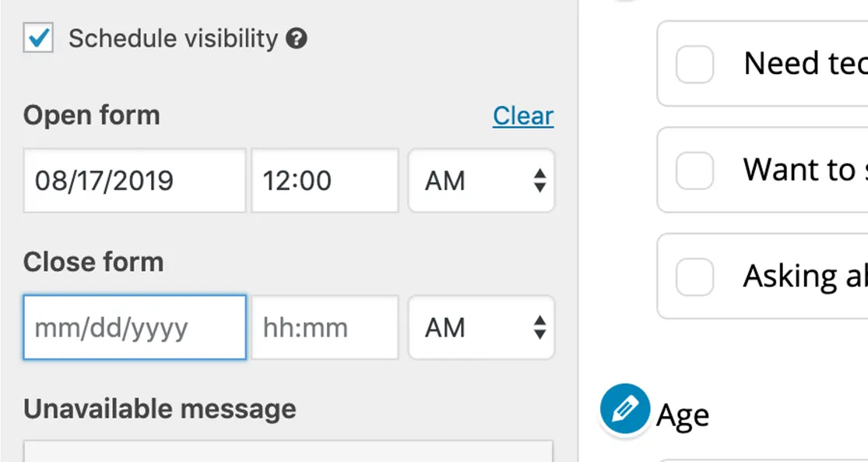The width and height of the screenshot is (868, 462).
Task: Check the "Want to s..." choice option
Action: pos(694,171)
